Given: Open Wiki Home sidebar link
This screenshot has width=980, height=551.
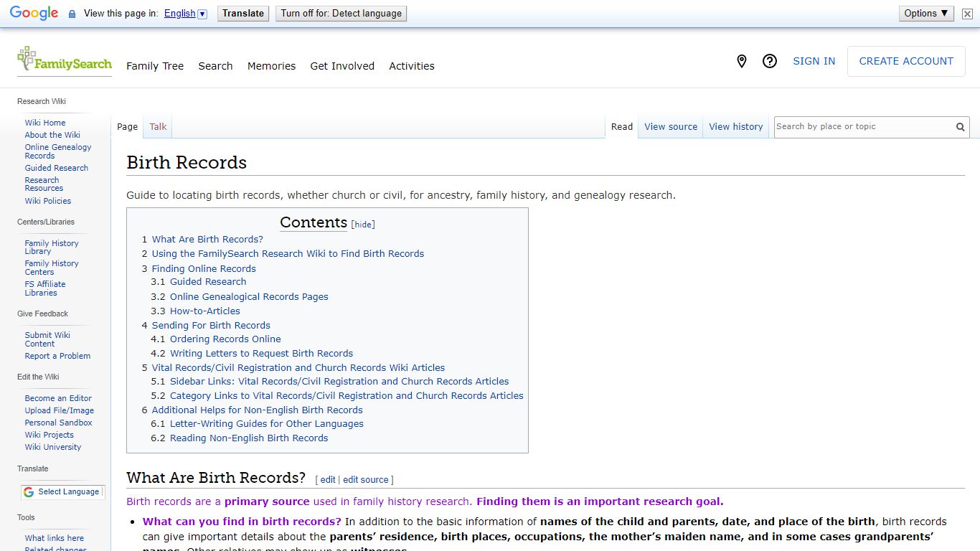Looking at the screenshot, I should click(x=45, y=123).
